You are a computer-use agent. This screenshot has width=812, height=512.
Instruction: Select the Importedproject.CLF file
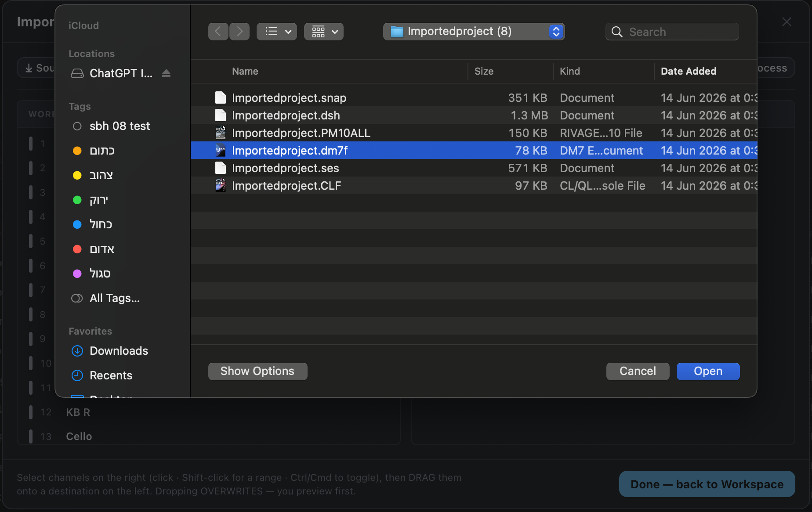474,185
